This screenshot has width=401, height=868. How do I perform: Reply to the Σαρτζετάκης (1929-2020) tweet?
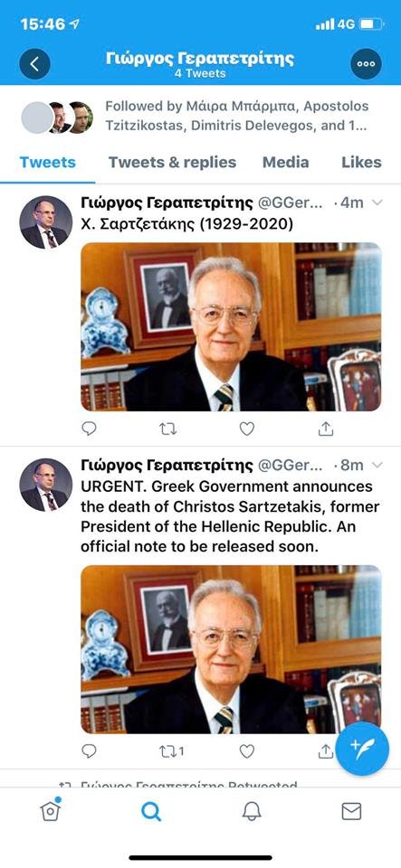tap(89, 429)
